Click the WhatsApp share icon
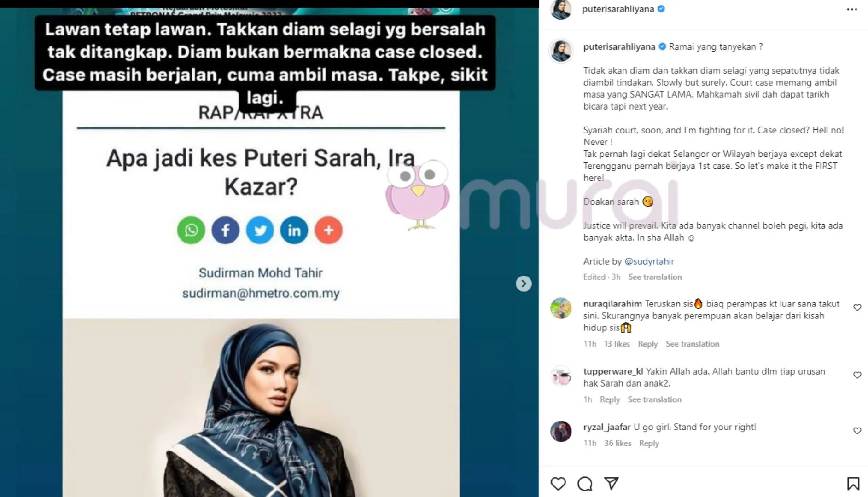Screen dimensions: 868x497 pyautogui.click(x=191, y=230)
